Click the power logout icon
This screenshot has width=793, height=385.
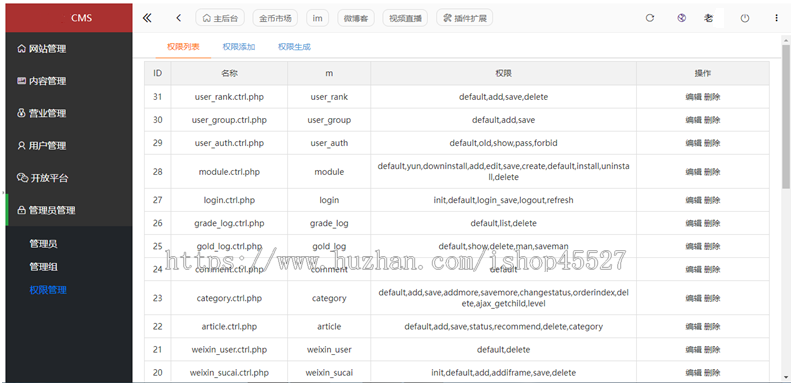(x=744, y=18)
